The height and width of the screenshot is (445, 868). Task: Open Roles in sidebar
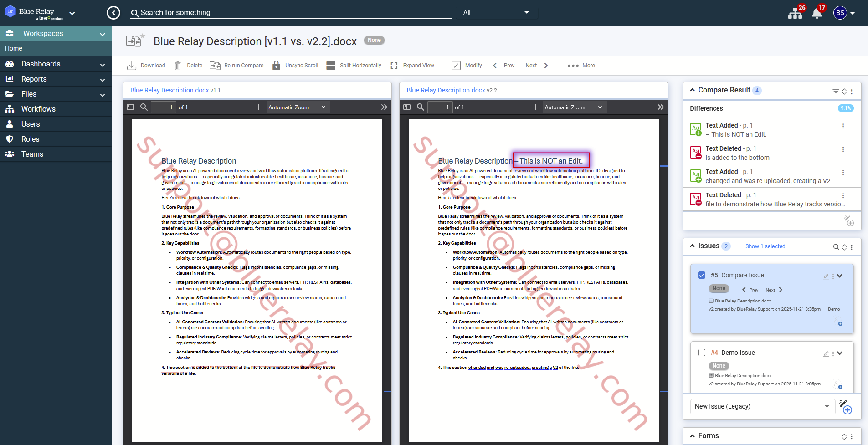tap(56, 139)
